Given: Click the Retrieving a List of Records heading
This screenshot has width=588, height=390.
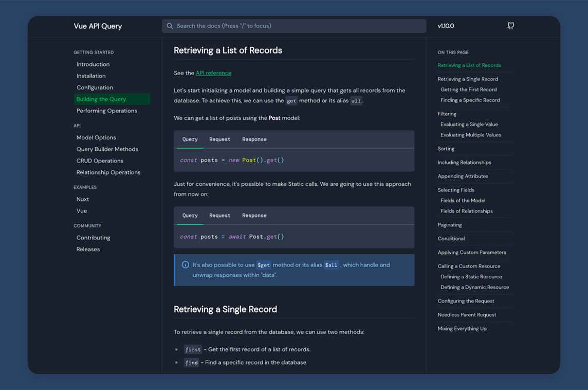Looking at the screenshot, I should pyautogui.click(x=228, y=50).
